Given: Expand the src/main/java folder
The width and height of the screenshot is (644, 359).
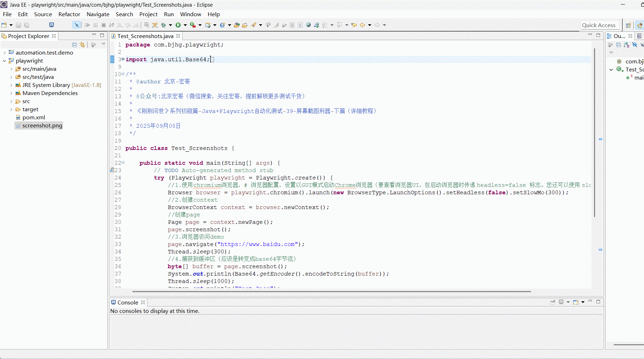Looking at the screenshot, I should coord(11,69).
